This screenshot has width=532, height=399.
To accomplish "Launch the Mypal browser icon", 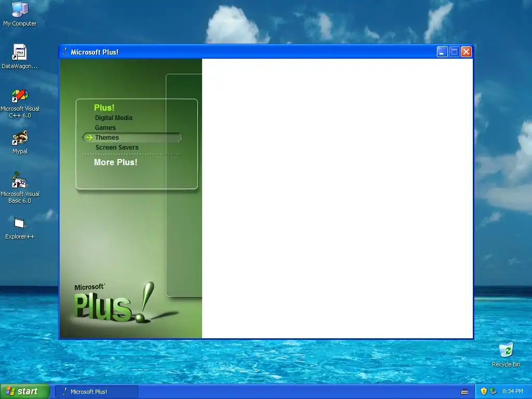I will (20, 142).
